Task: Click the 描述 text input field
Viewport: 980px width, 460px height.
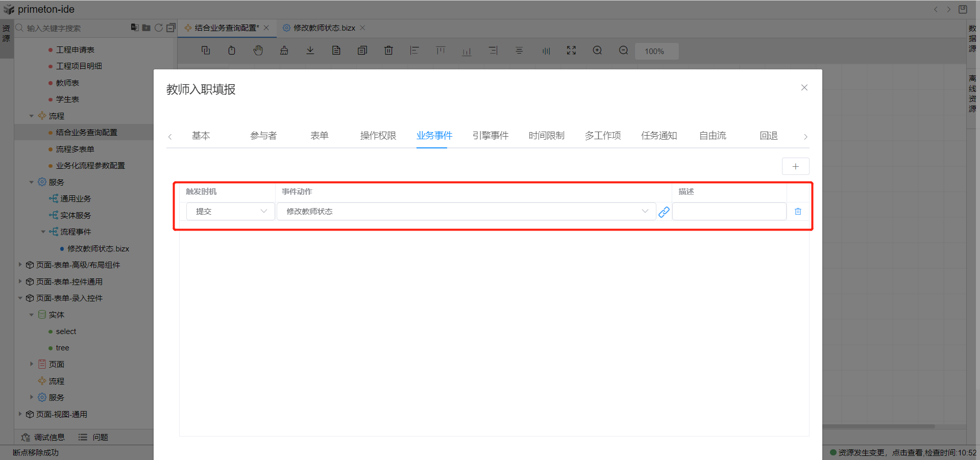Action: 728,212
